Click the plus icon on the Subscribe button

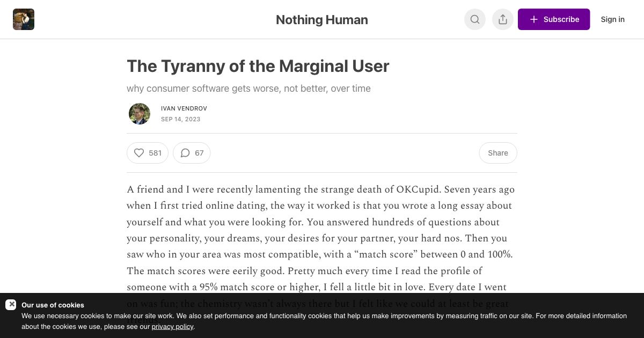534,19
